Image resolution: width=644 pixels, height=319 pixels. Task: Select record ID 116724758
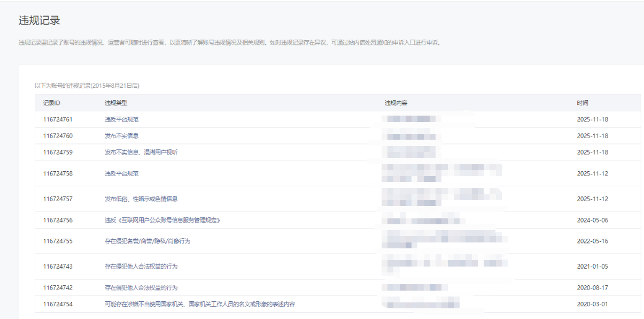pos(58,174)
